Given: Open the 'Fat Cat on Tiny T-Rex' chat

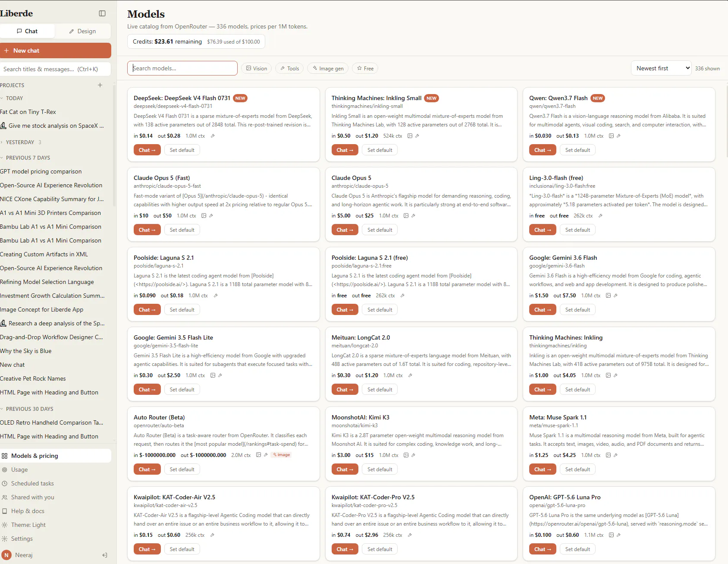Looking at the screenshot, I should coord(55,112).
